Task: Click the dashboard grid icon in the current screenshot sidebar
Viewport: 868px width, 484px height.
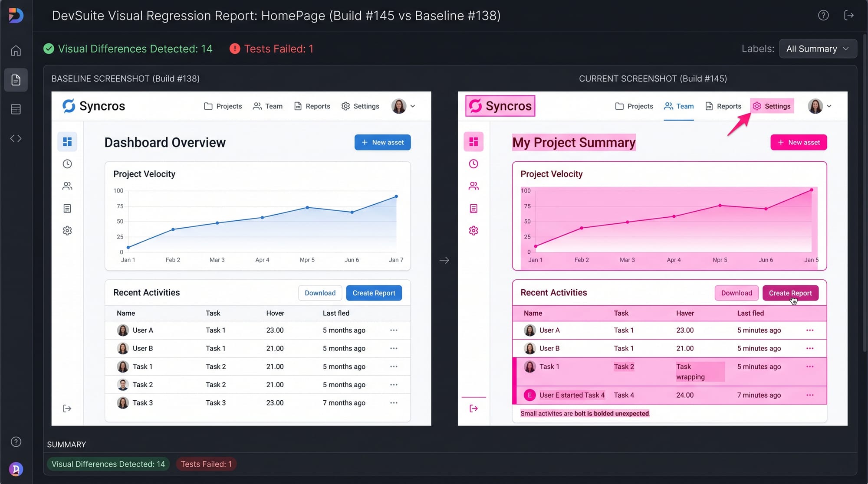Action: [473, 141]
